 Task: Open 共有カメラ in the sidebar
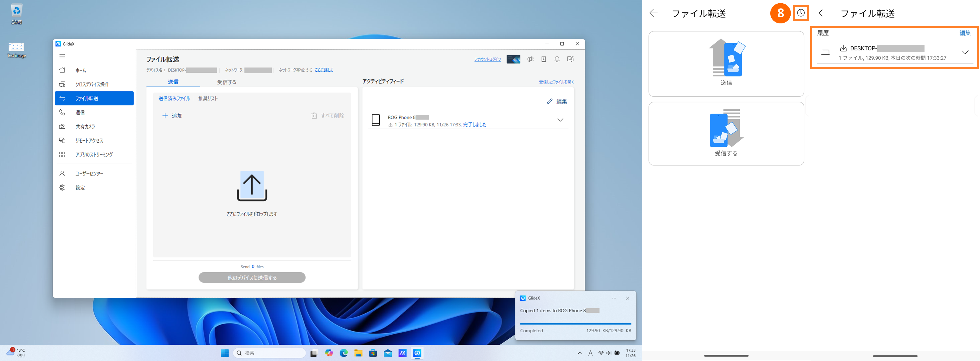(x=85, y=127)
